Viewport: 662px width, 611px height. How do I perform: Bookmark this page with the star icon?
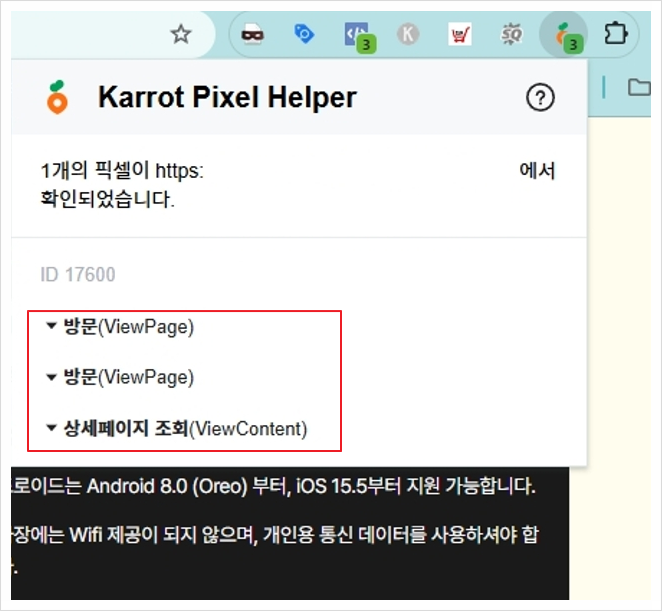pos(181,34)
